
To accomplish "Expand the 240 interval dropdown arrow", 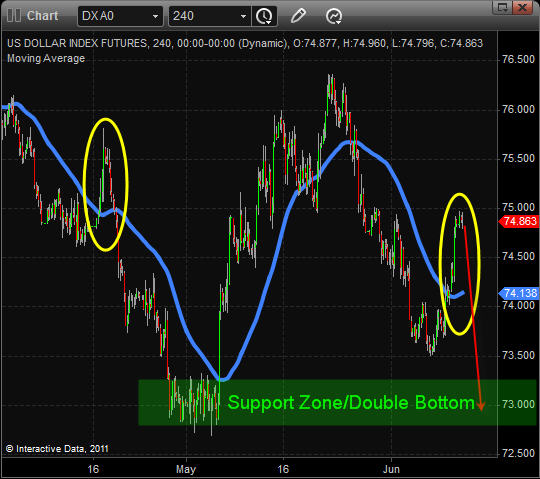I will click(243, 16).
